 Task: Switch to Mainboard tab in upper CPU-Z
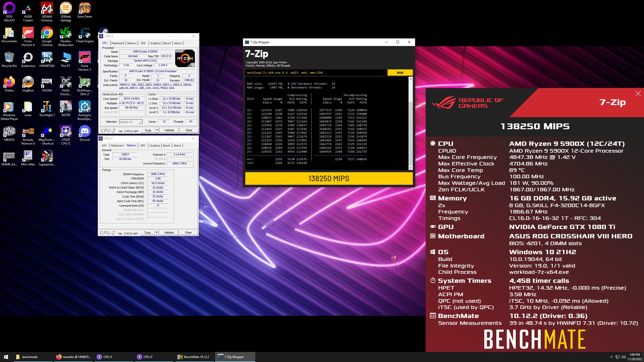coord(118,43)
